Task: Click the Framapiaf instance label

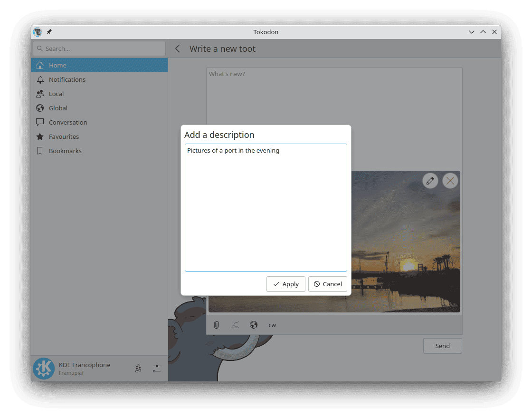Action: coord(71,373)
